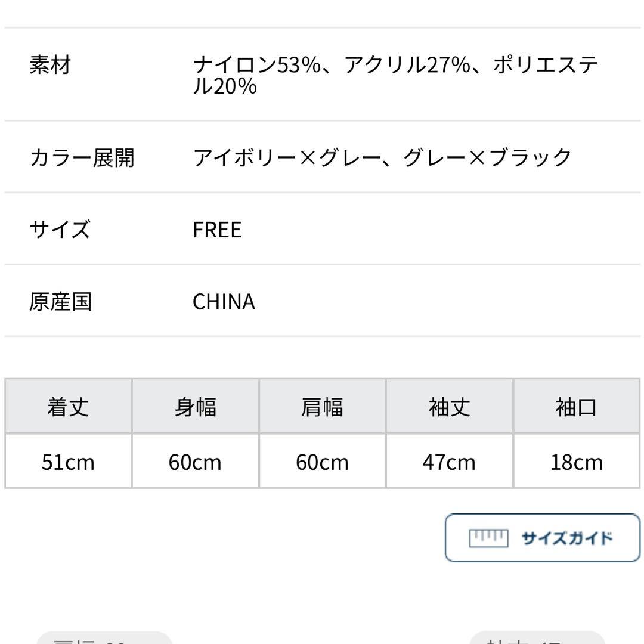Click the 着丈 column header
The width and height of the screenshot is (644, 644).
68,407
